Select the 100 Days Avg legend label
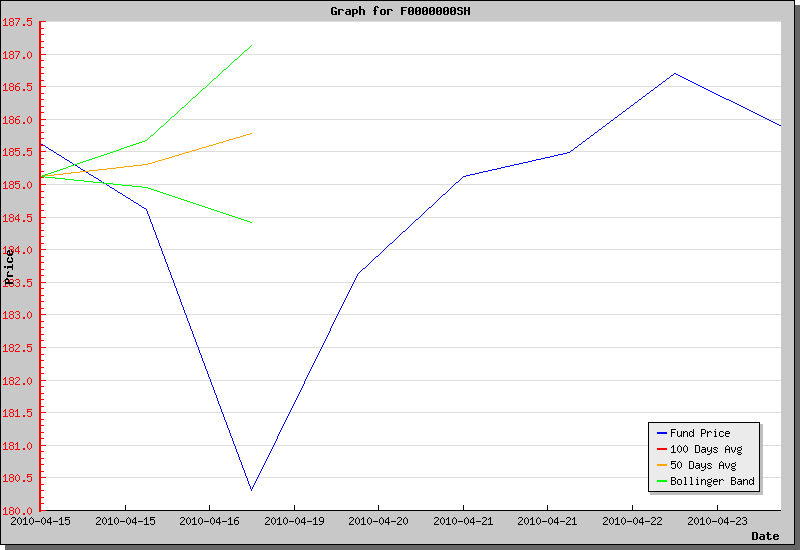The image size is (800, 550). click(x=706, y=450)
